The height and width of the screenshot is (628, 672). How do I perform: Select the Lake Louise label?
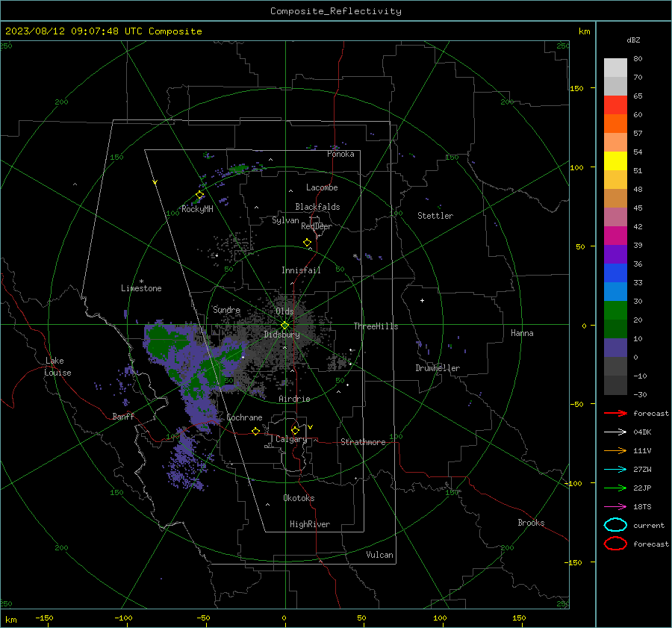[x=58, y=367]
